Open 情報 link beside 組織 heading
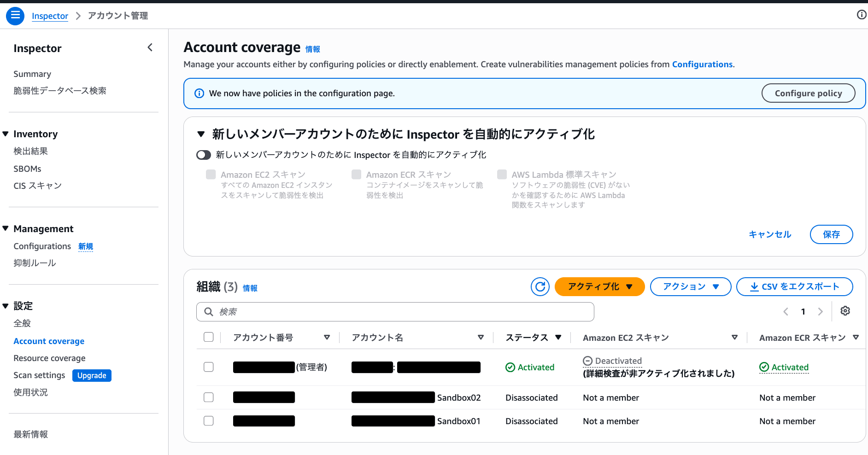 click(x=250, y=288)
